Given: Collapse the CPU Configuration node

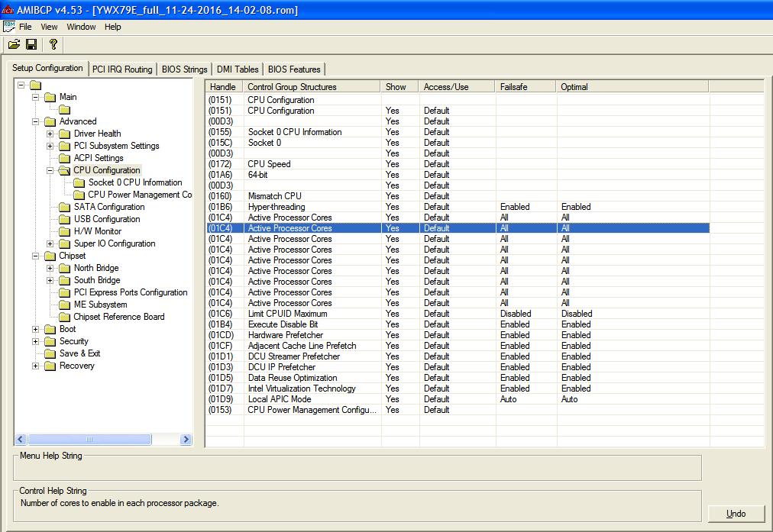Looking at the screenshot, I should pos(50,170).
